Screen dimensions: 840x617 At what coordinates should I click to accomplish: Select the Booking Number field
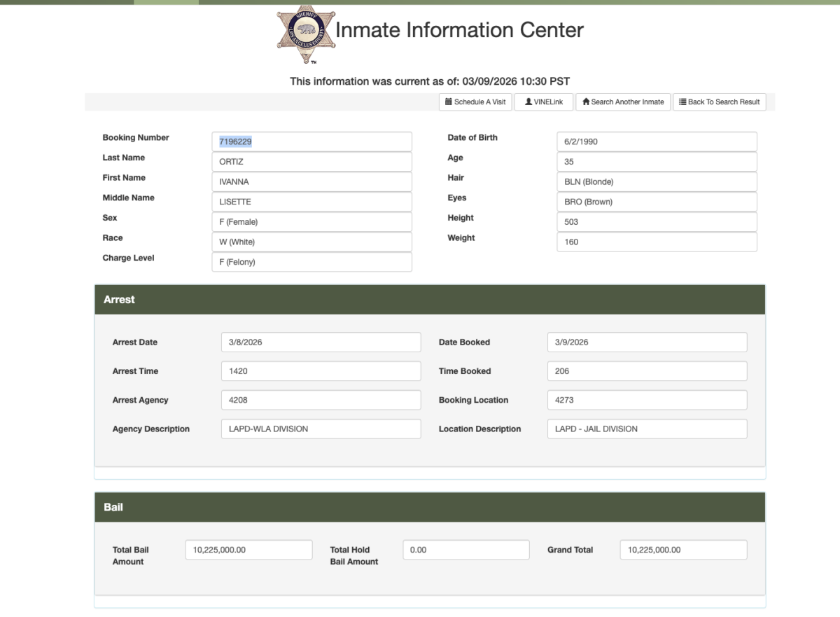pos(311,141)
